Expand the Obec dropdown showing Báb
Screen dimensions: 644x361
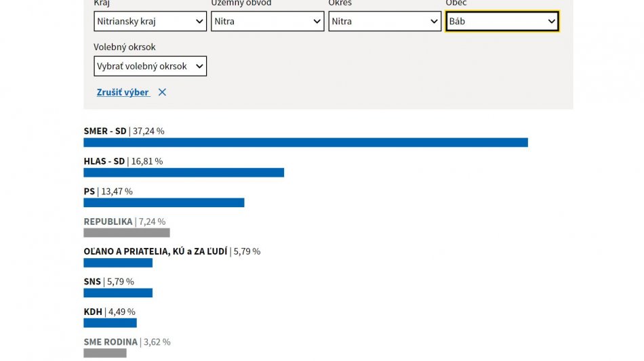coord(502,21)
